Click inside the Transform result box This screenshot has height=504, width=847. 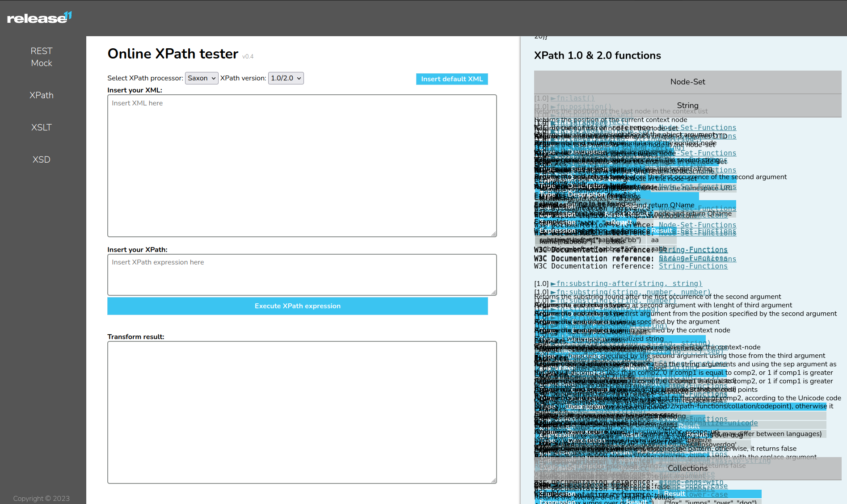302,412
